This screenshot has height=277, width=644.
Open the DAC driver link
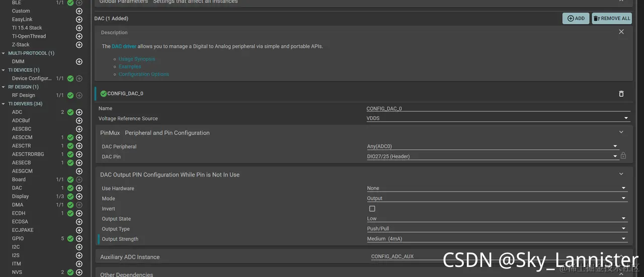(124, 46)
